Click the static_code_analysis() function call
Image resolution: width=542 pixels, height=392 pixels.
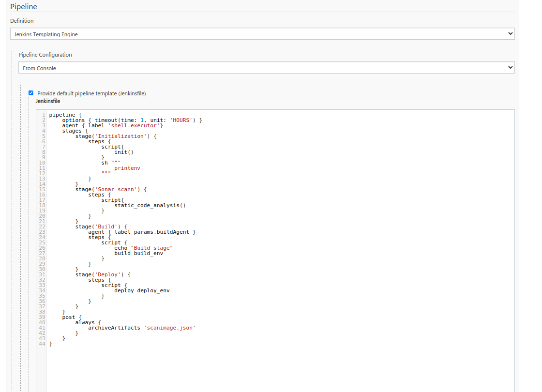150,205
